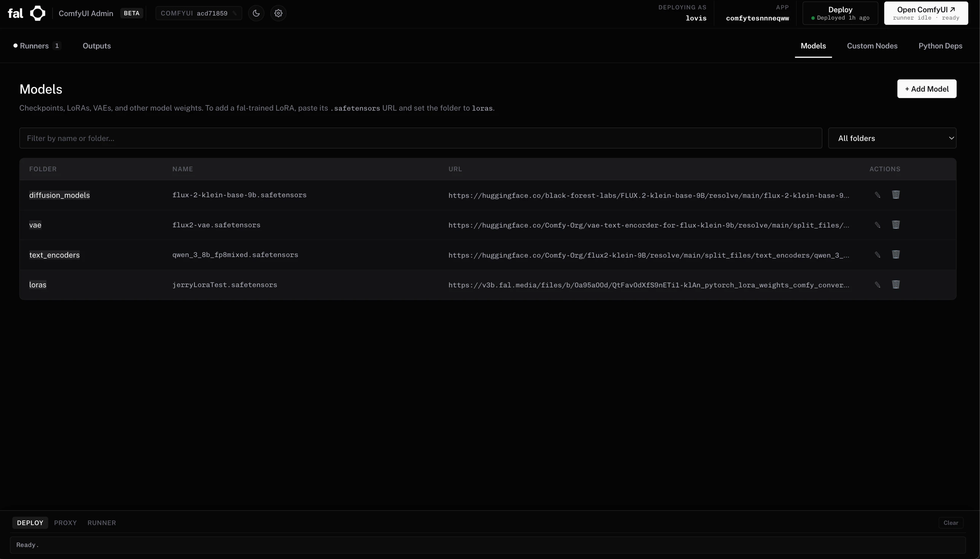
Task: Edit the flux-2-klein-base model entry
Action: coord(878,195)
